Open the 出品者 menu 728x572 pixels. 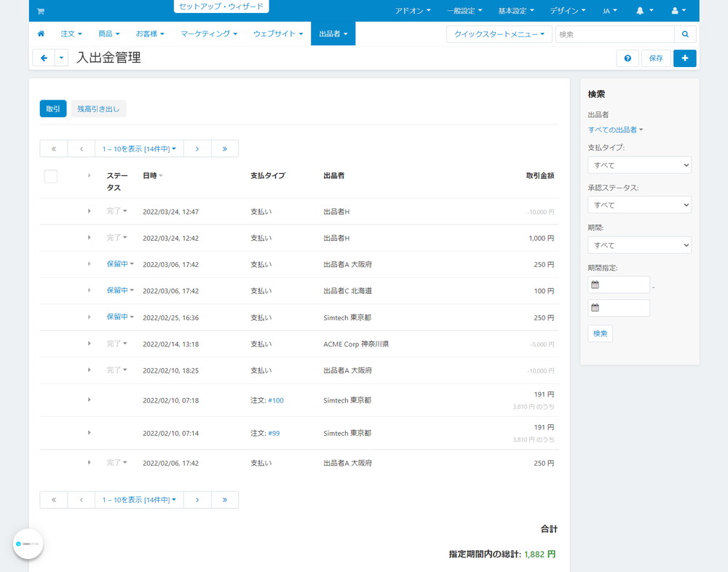pos(333,33)
